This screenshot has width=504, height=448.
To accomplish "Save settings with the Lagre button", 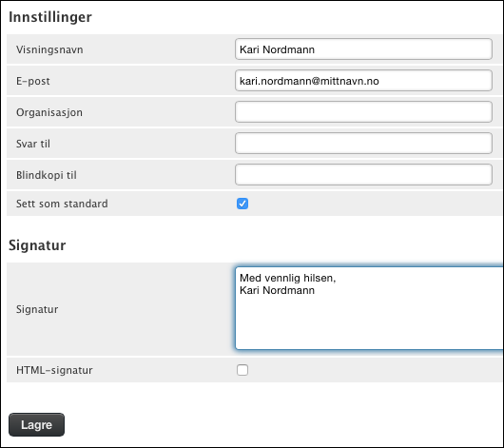I will (x=37, y=424).
